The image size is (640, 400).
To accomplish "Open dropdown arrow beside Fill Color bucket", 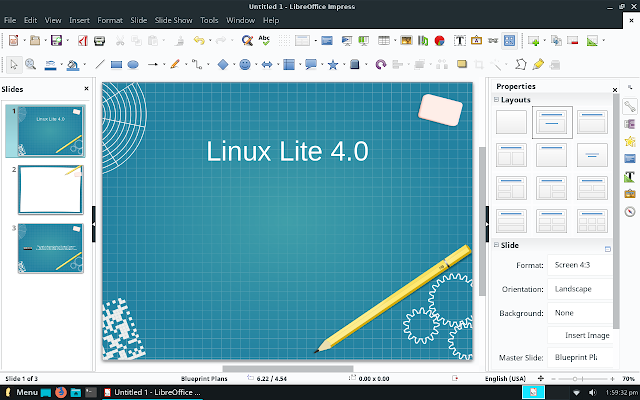I will [84, 64].
